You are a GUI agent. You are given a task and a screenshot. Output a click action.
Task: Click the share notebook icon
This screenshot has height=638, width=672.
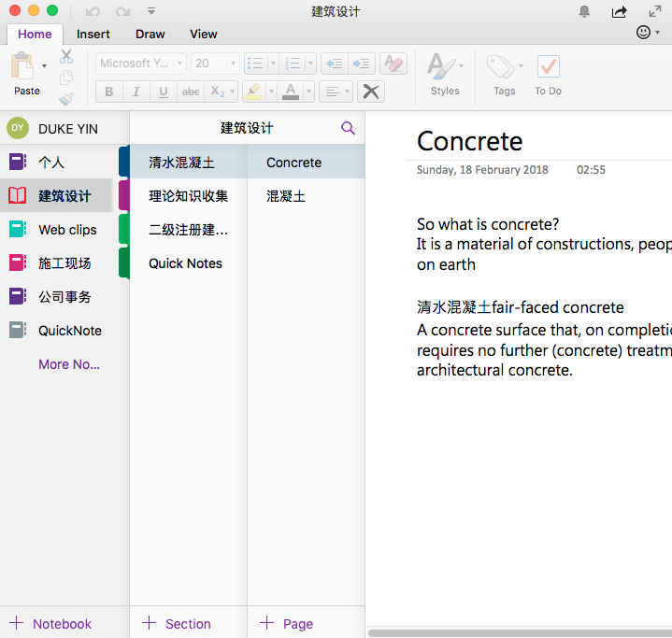619,12
